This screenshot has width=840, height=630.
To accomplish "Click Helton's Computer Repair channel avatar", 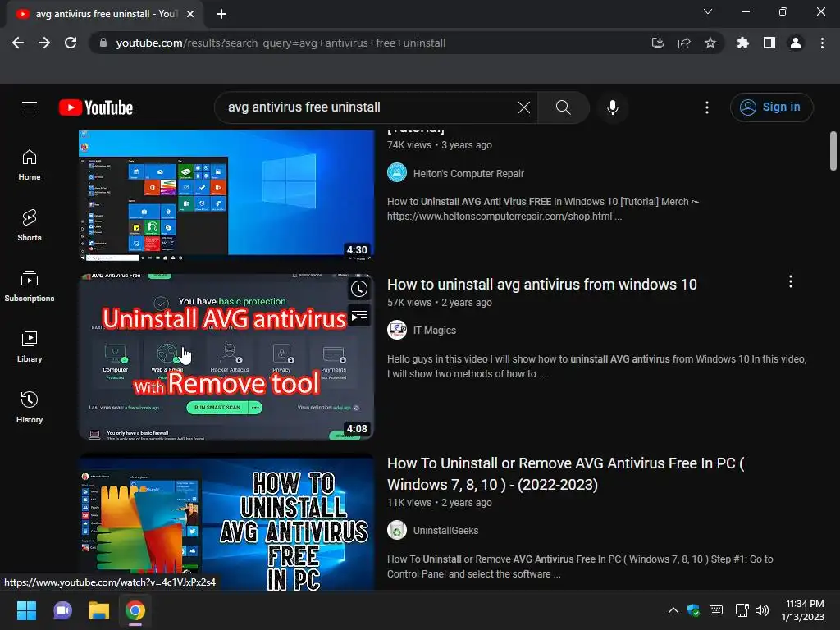I will [397, 172].
